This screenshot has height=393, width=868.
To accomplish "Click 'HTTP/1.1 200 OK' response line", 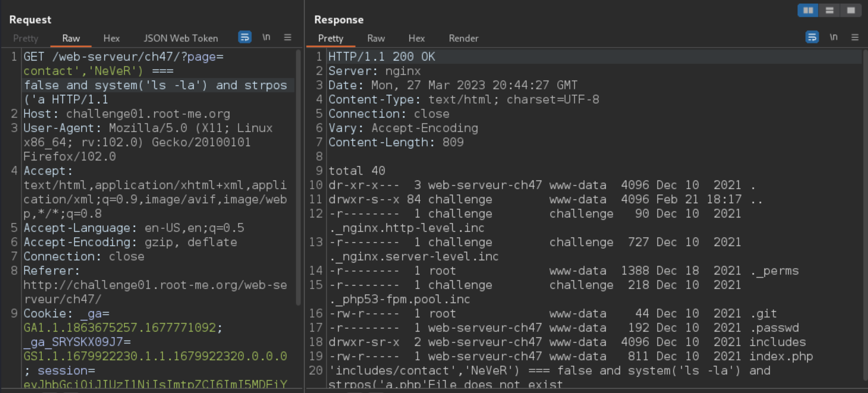I will point(382,57).
